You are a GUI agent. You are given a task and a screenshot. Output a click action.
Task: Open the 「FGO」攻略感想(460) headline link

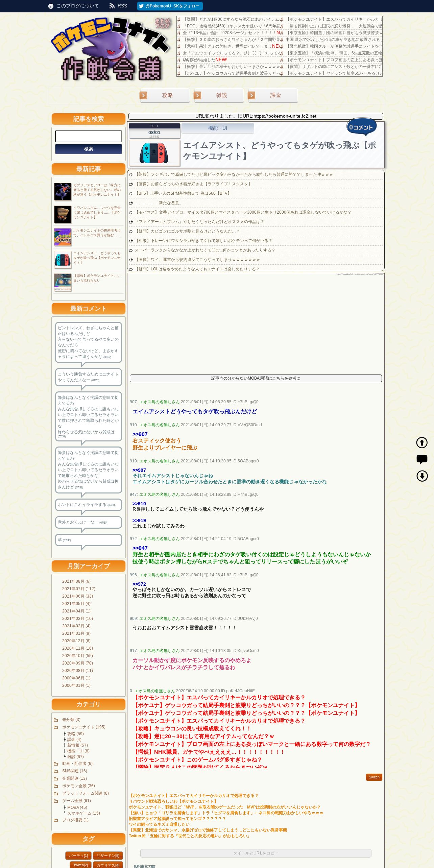[231, 26]
